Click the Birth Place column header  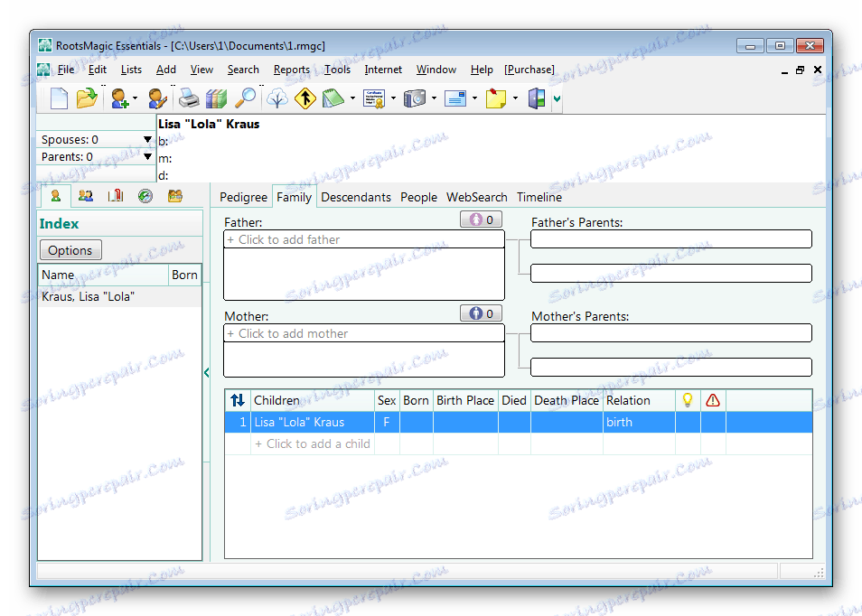[465, 401]
